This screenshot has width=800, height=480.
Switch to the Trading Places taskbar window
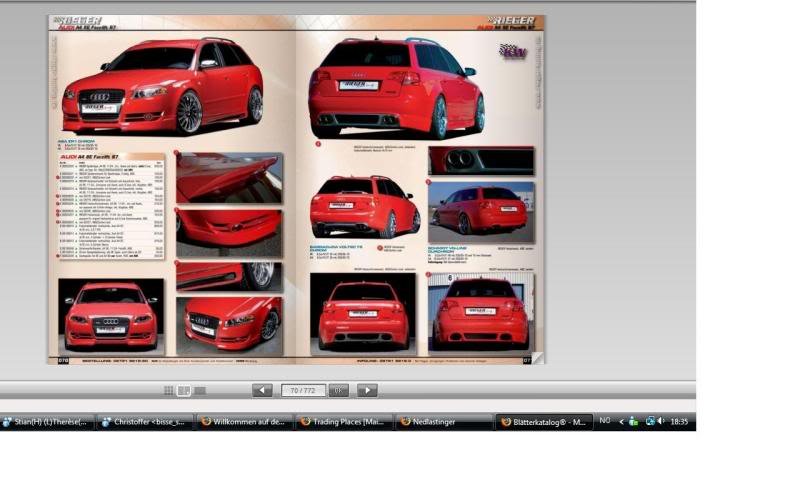coord(344,422)
